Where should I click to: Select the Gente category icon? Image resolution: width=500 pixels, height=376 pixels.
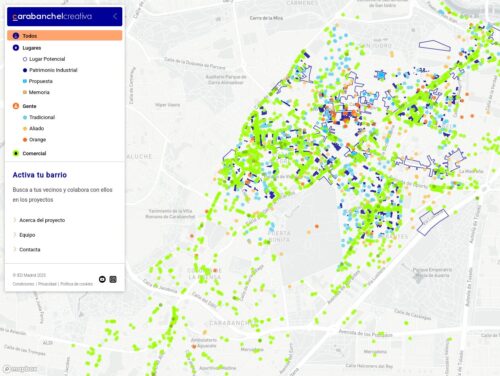click(x=16, y=106)
